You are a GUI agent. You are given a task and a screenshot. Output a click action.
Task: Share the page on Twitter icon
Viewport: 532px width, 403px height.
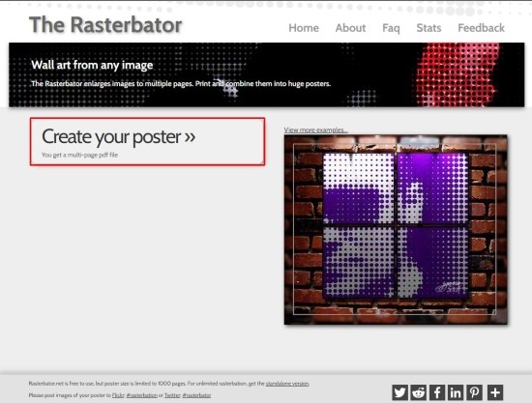pyautogui.click(x=400, y=392)
